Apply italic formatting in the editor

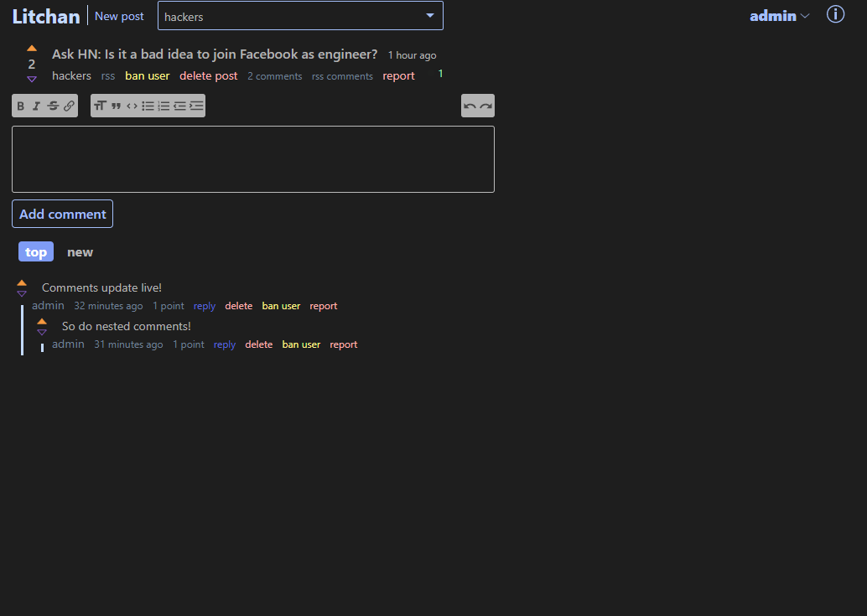click(37, 106)
